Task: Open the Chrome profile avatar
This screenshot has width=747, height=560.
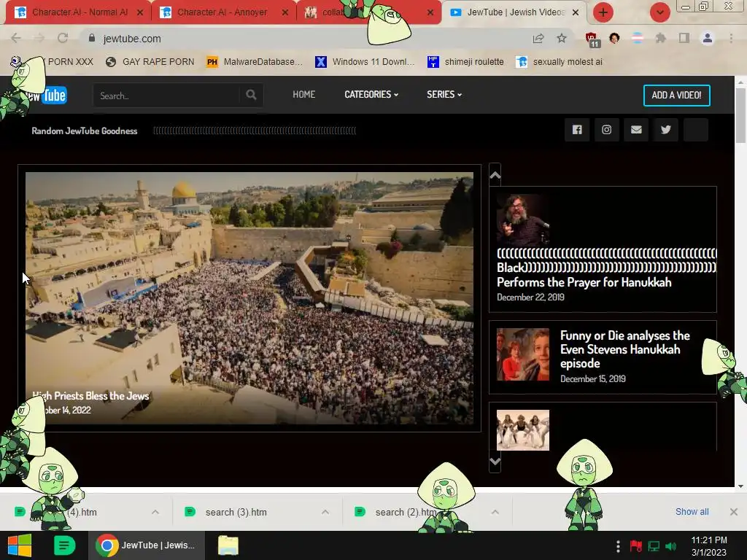Action: [708, 38]
